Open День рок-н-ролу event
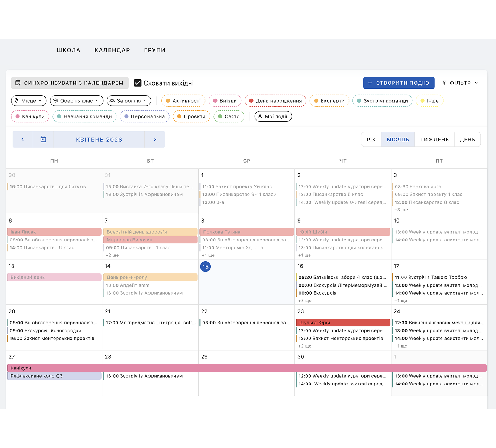 click(150, 277)
